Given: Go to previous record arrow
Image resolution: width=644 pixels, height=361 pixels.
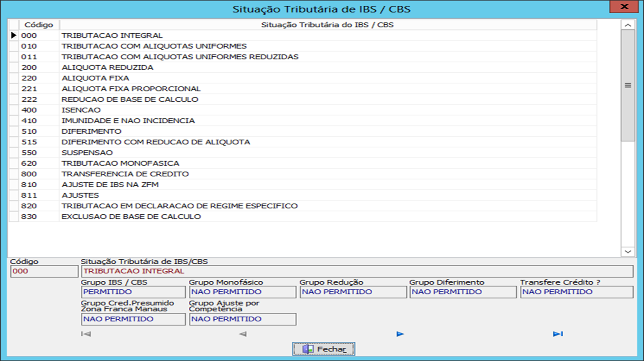Looking at the screenshot, I should (x=243, y=334).
